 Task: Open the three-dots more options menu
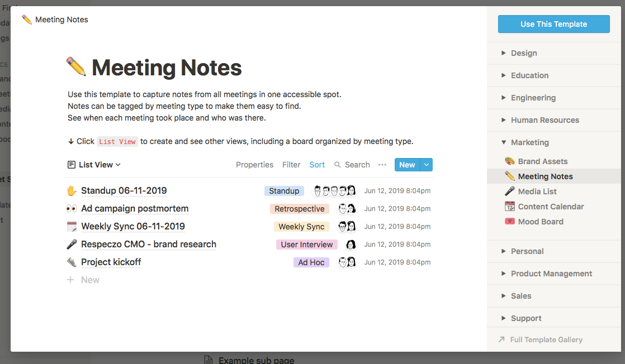[x=382, y=165]
